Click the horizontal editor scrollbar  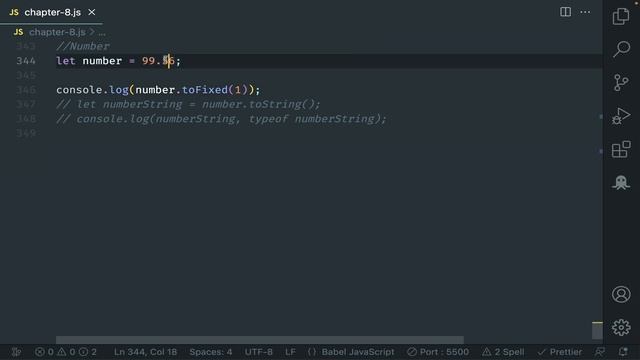[x=260, y=340]
